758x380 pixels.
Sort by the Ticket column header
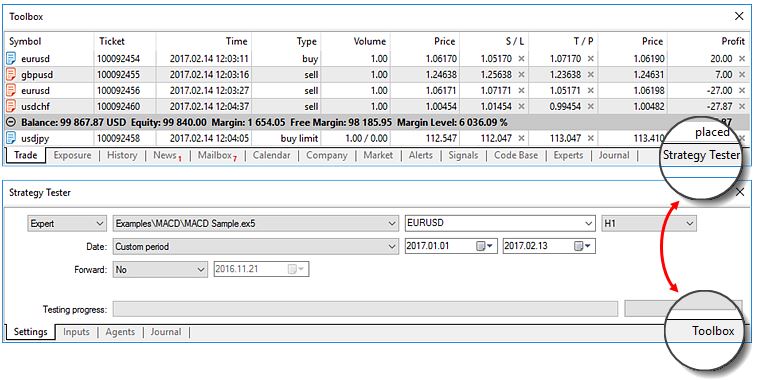pyautogui.click(x=125, y=42)
